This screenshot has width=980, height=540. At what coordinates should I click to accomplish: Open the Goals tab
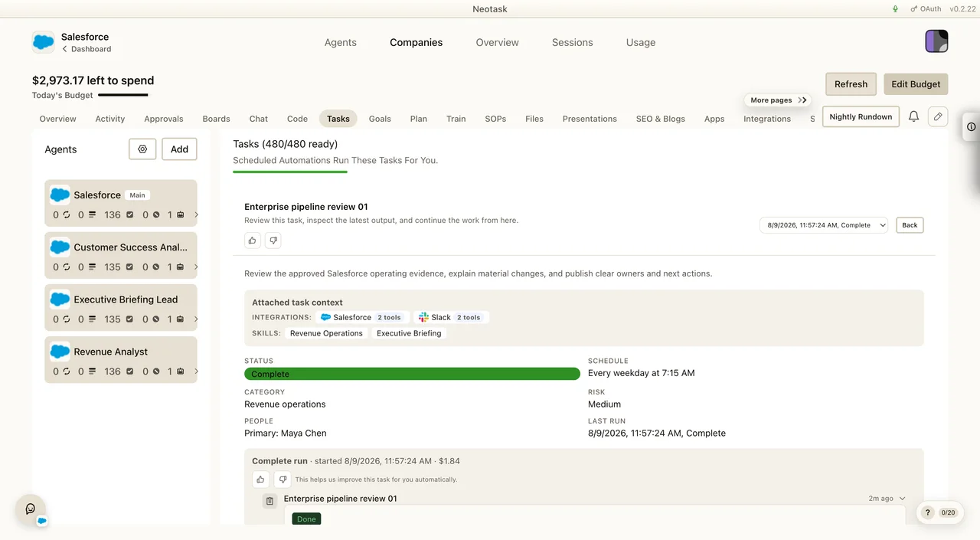380,119
